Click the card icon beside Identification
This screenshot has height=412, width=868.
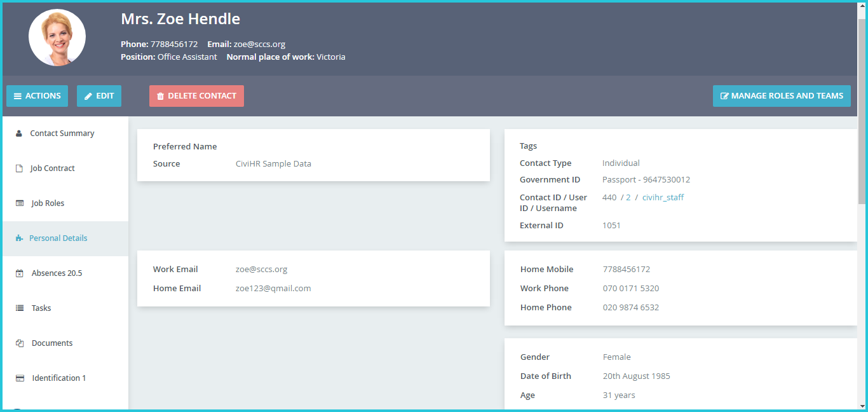(x=20, y=378)
